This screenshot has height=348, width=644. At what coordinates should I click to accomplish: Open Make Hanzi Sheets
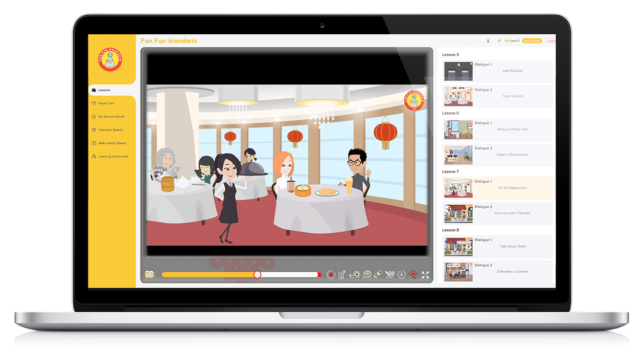(x=112, y=143)
